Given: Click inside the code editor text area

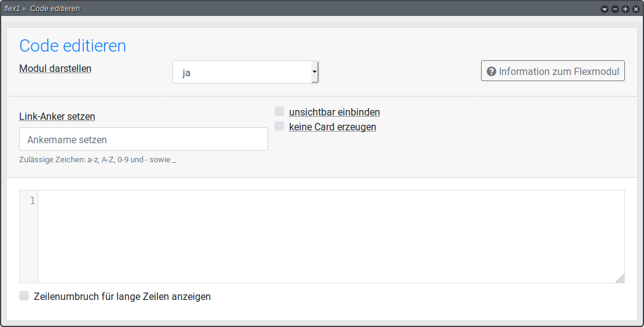Looking at the screenshot, I should (x=331, y=237).
